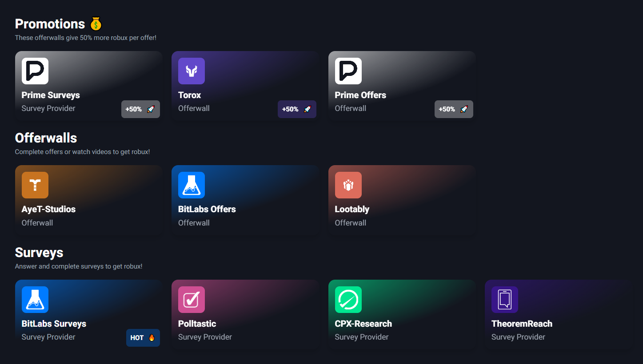Click the +50% badge on Prime Offers
The width and height of the screenshot is (643, 364).
[x=454, y=109]
